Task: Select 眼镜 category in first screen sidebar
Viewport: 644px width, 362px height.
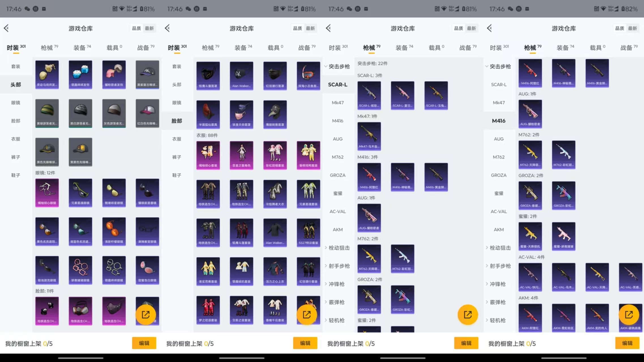Action: [16, 103]
